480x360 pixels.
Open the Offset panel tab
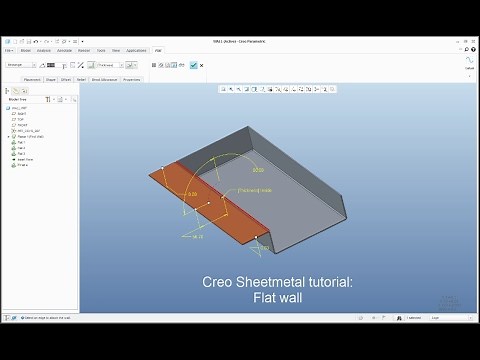[66, 80]
